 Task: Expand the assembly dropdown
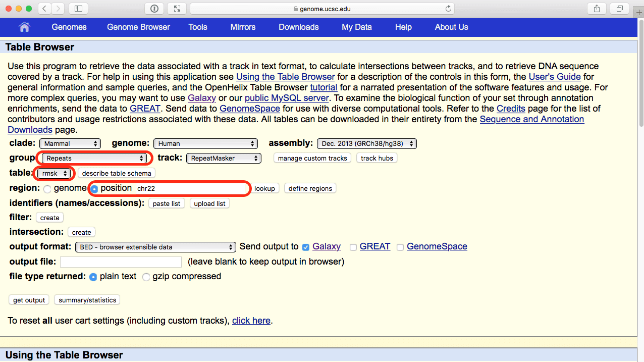click(x=366, y=144)
